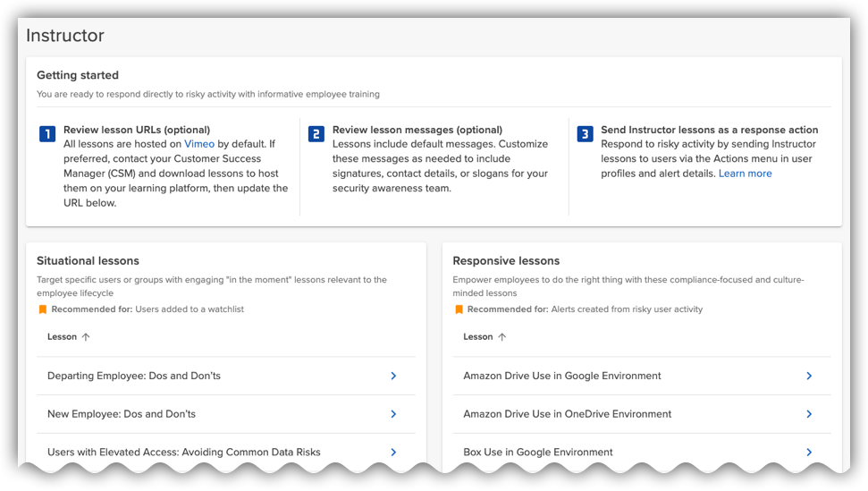Click the Situational lessons Lesson column header
Viewport: 868px width, 491px height.
click(62, 337)
